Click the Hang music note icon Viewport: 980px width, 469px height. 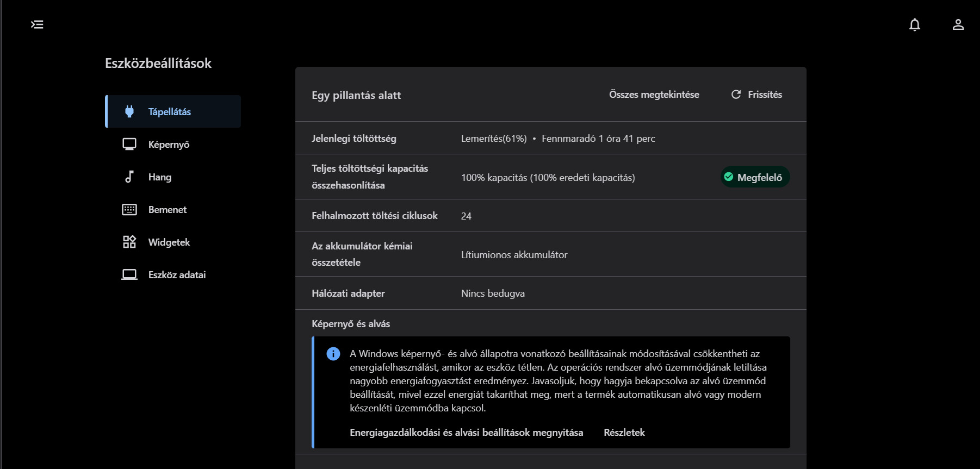[129, 177]
